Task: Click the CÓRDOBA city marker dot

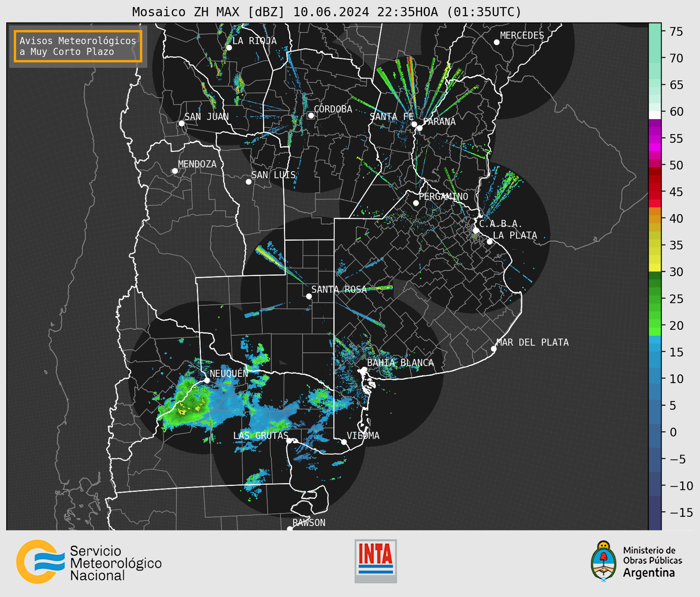Action: click(311, 115)
